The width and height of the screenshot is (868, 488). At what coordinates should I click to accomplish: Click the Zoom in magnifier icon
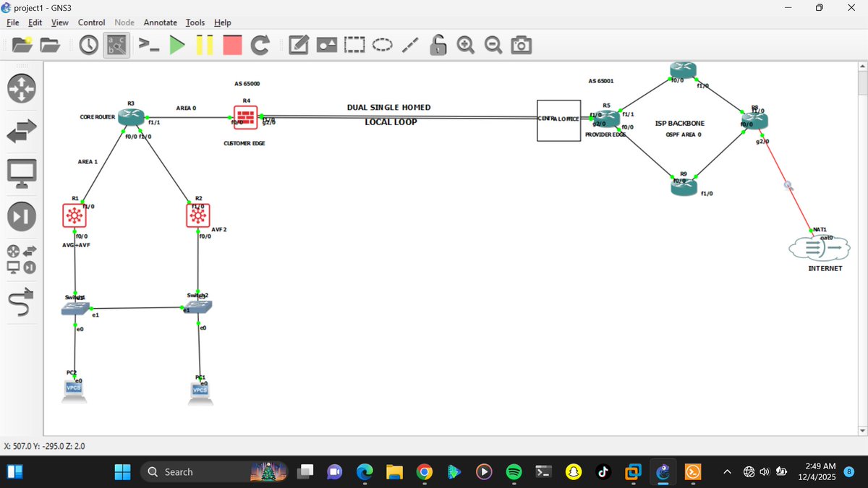click(x=466, y=46)
